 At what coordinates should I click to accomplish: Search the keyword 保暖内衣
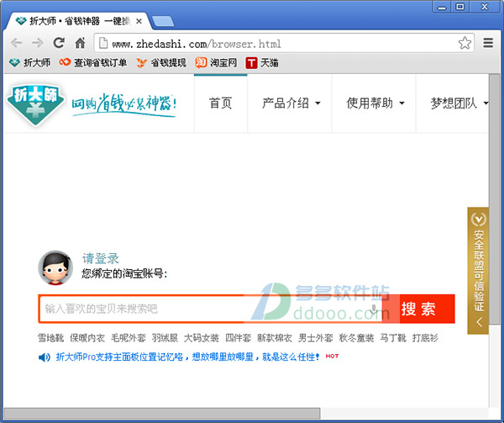coord(87,338)
